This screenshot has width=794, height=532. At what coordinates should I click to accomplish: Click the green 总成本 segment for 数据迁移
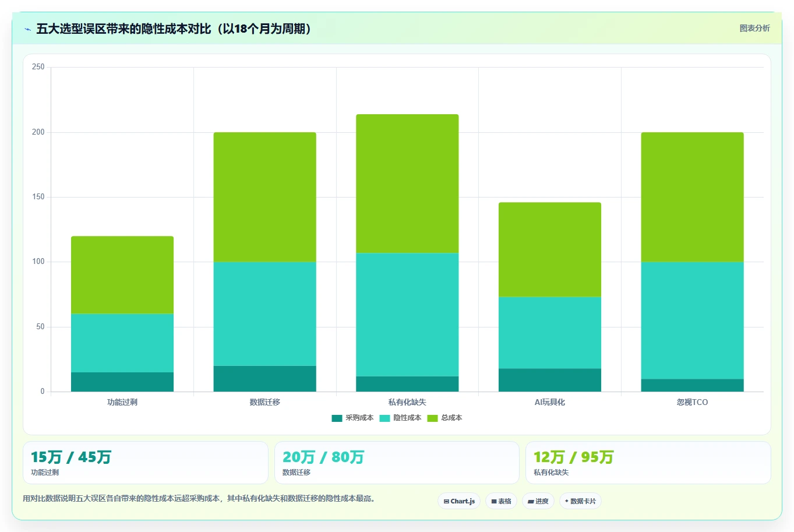pyautogui.click(x=265, y=197)
